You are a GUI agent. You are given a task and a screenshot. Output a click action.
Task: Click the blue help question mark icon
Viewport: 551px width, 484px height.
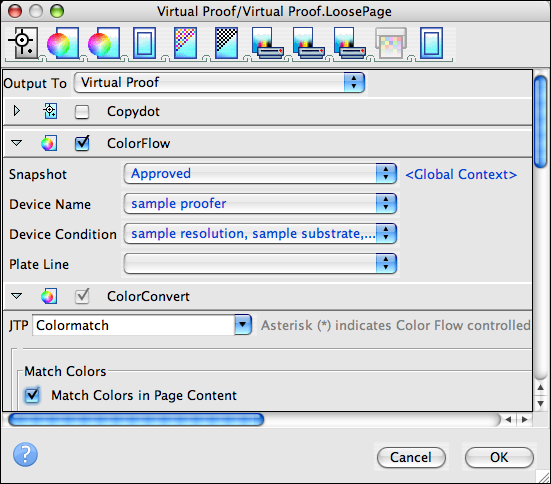pyautogui.click(x=25, y=454)
